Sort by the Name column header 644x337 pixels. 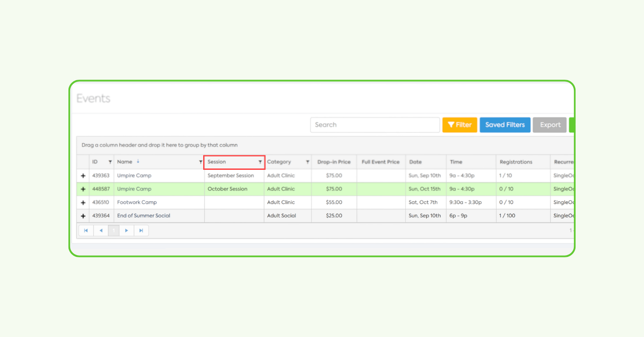point(125,162)
